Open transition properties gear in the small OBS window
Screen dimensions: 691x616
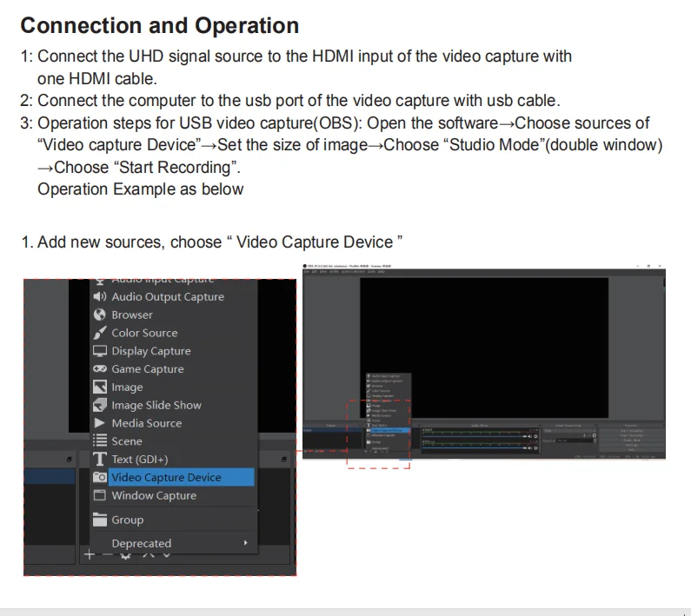tap(595, 435)
